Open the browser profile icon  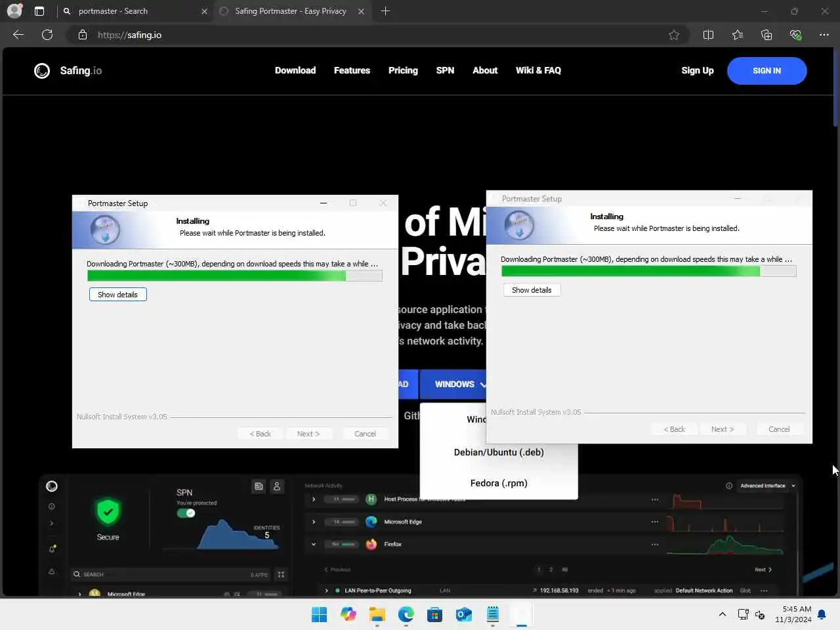pos(14,11)
